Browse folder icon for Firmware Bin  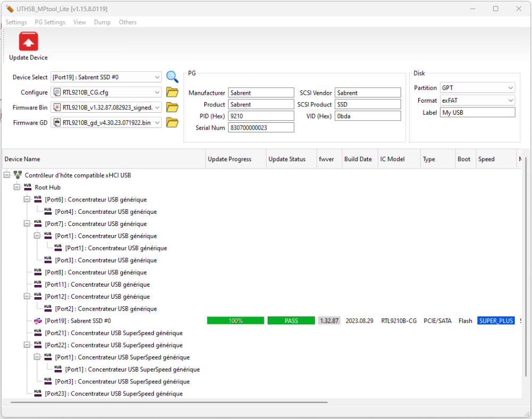pyautogui.click(x=172, y=107)
